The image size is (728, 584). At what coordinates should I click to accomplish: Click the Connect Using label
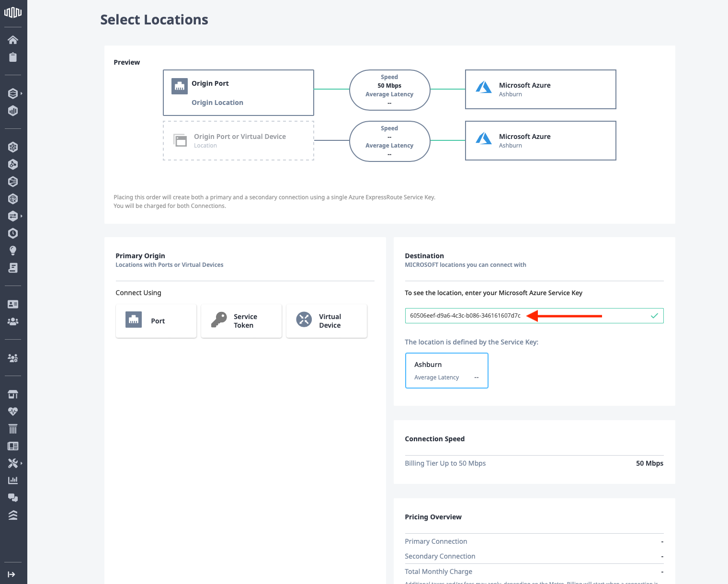(x=138, y=293)
